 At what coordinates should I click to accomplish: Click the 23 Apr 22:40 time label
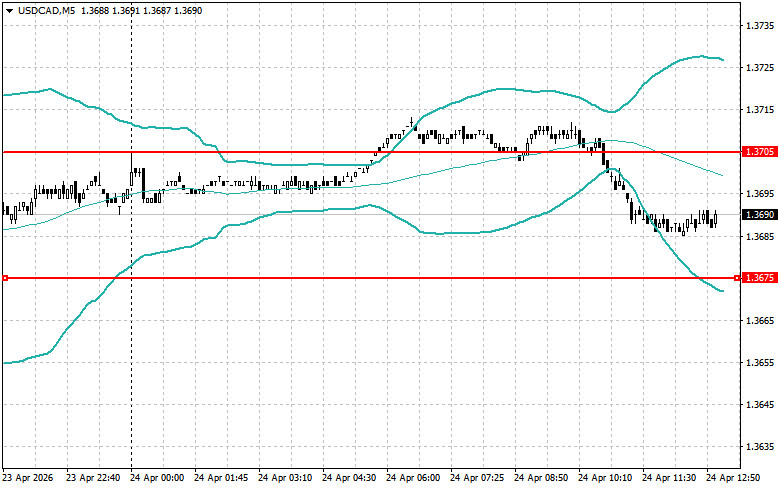[93, 478]
